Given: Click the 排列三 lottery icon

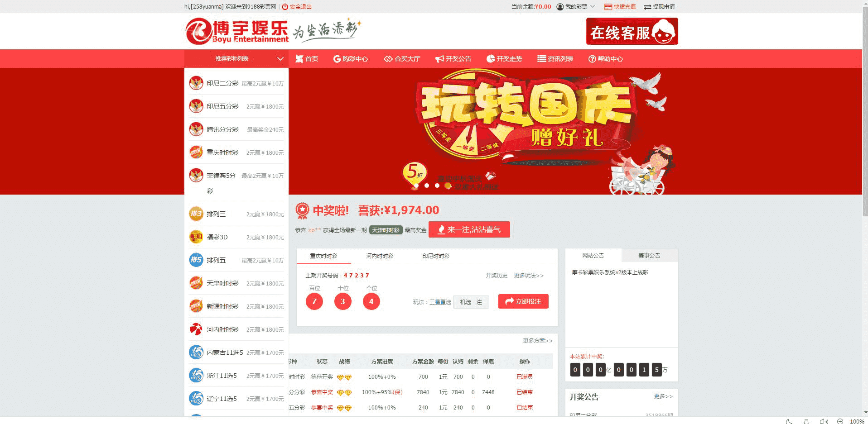Looking at the screenshot, I should click(196, 214).
